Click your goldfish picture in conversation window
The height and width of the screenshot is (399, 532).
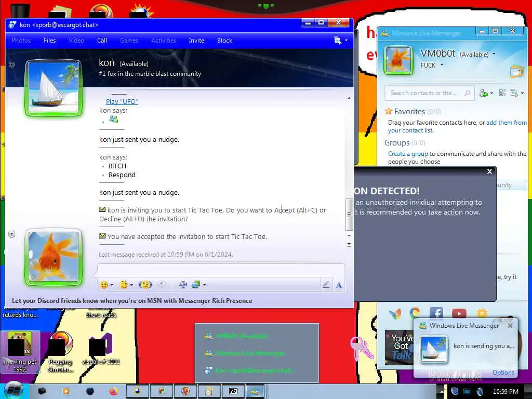coord(54,257)
